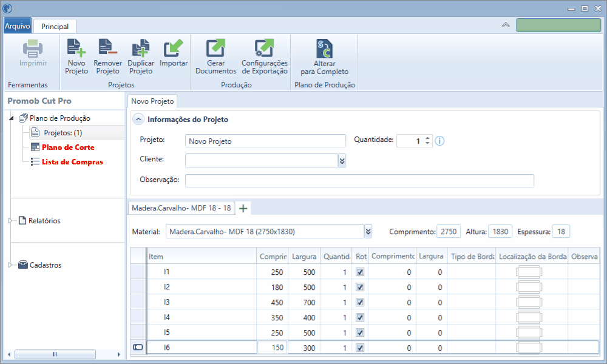Click the Observação input field
This screenshot has height=364, width=607.
tap(359, 180)
